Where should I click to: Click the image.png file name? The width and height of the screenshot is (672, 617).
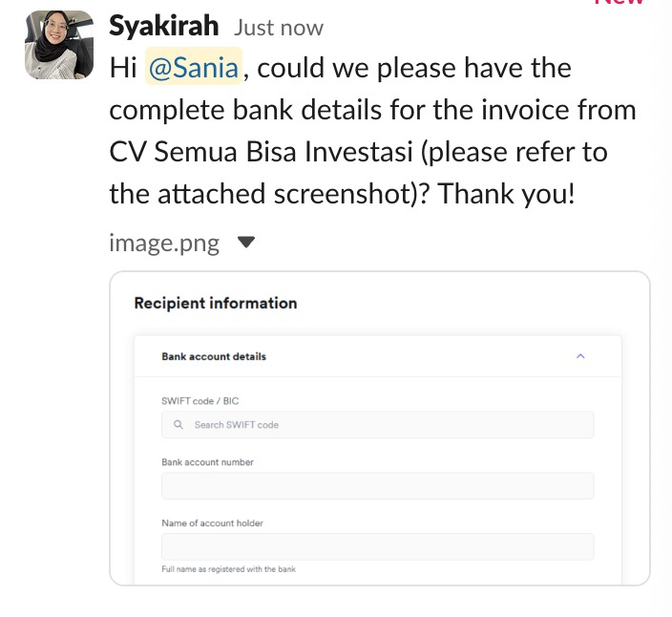(164, 243)
